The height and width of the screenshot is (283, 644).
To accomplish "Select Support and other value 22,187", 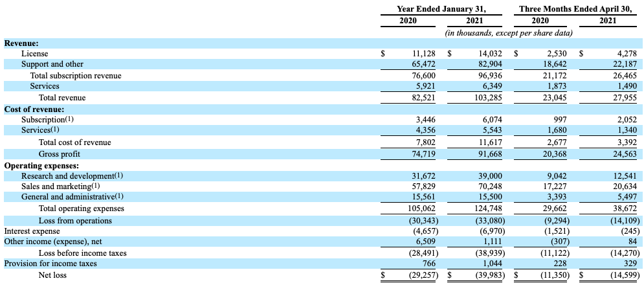I will coord(625,64).
